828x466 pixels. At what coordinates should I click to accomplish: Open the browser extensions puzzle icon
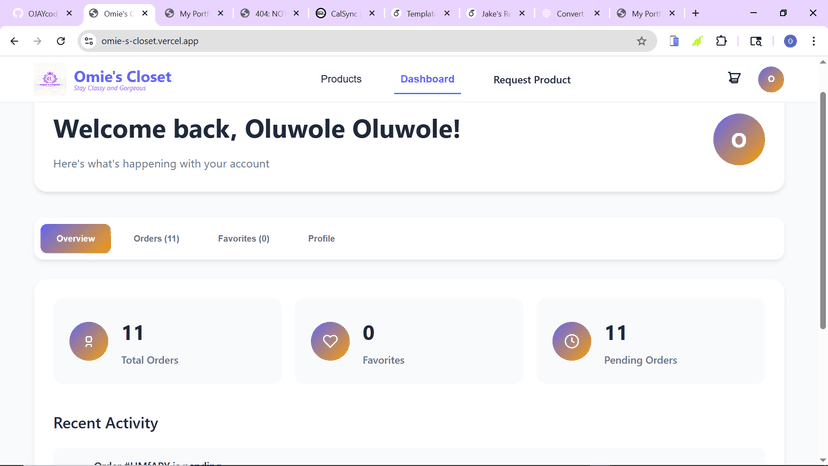tap(721, 41)
